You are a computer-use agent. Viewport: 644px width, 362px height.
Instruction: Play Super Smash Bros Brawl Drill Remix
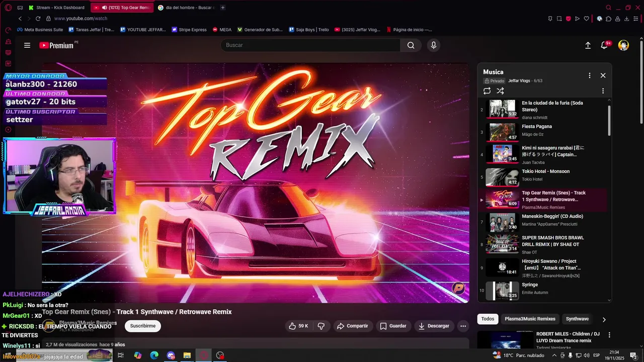[542, 244]
